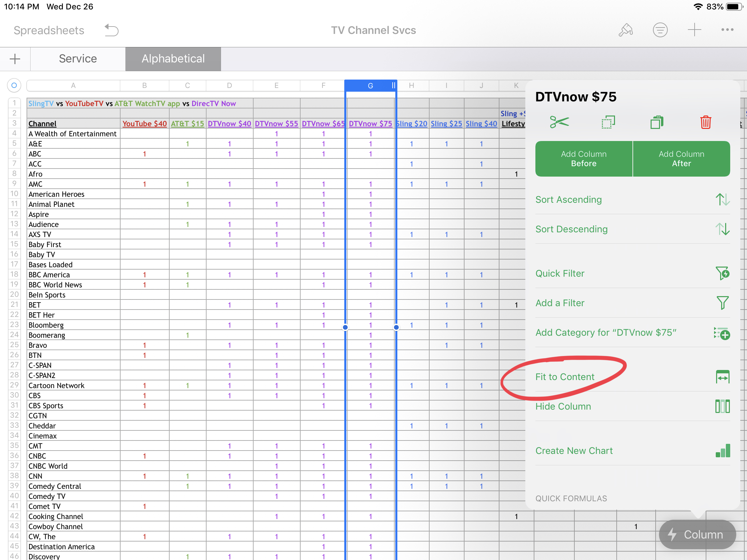Choose Create New Chart option

[x=632, y=451]
